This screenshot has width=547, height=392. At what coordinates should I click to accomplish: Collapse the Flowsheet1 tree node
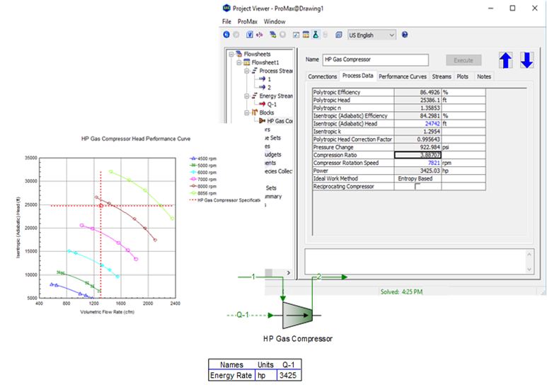pyautogui.click(x=239, y=62)
